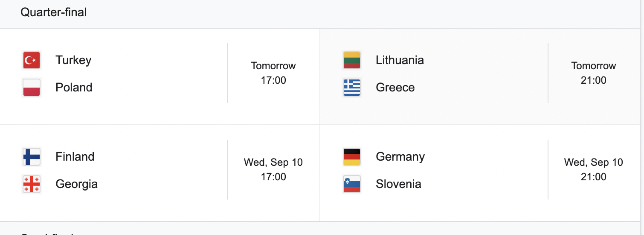The width and height of the screenshot is (644, 235).
Task: Click the Slovenia flag icon
Action: pos(352,184)
